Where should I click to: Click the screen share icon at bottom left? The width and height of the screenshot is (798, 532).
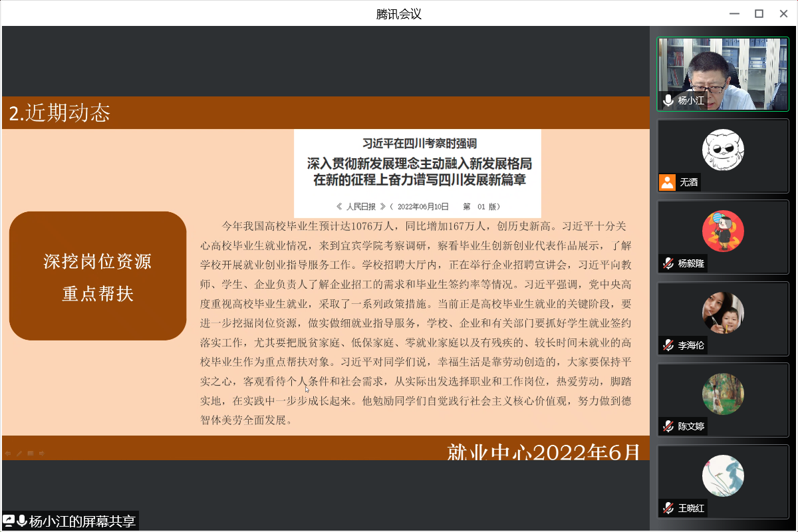(9, 521)
